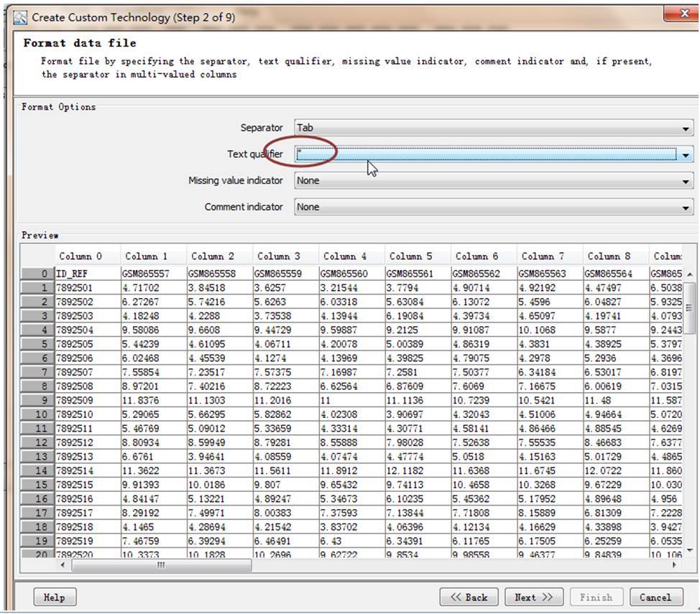Select the Column 4 header
This screenshot has width=700, height=614.
pyautogui.click(x=345, y=256)
